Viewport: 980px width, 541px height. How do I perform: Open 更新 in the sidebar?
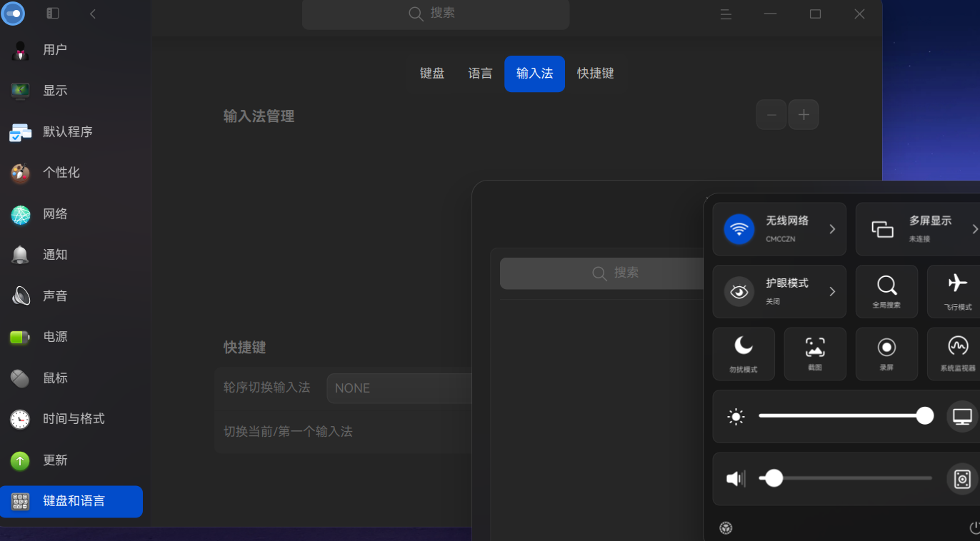coord(71,460)
